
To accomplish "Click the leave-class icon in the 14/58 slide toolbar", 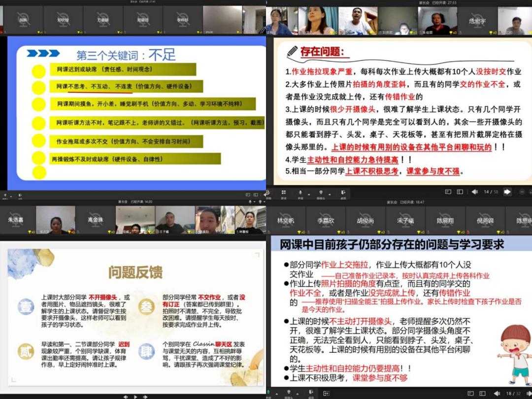I will [x=342, y=192].
